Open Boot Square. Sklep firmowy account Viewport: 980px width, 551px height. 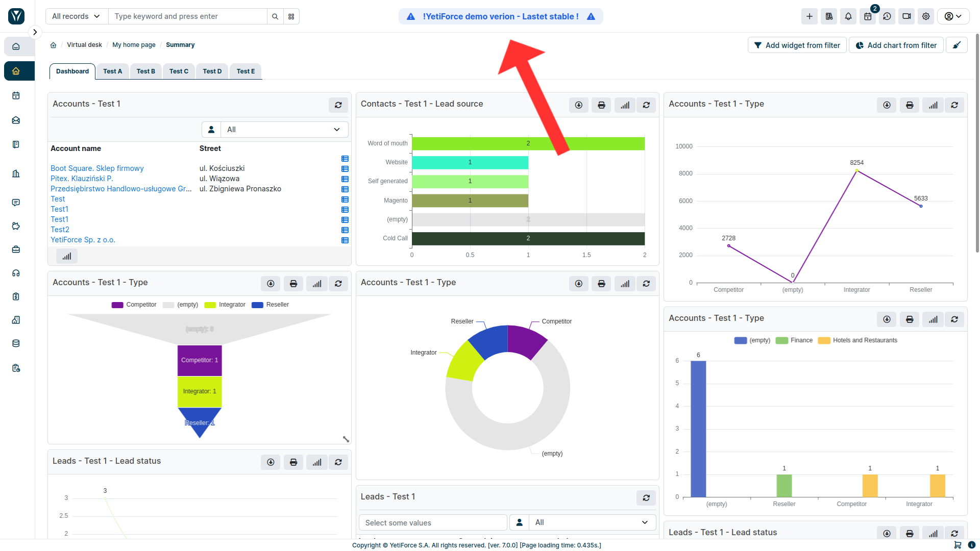click(97, 168)
